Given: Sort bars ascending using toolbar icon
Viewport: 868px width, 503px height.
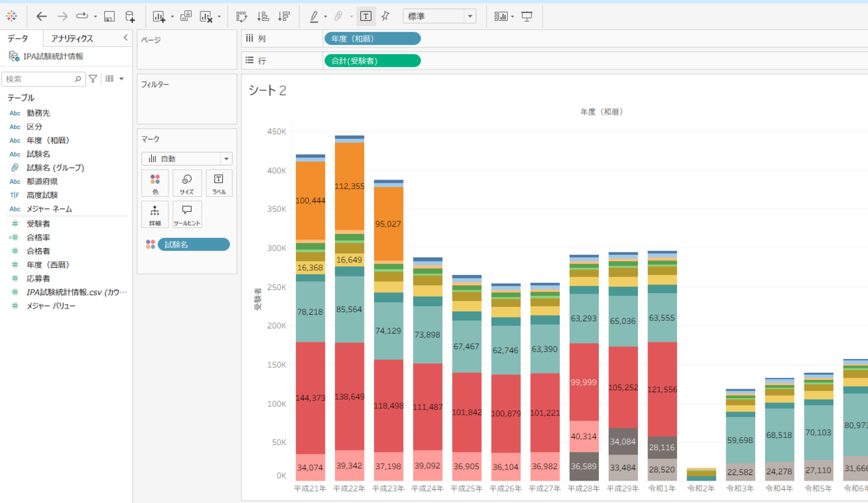Looking at the screenshot, I should (x=263, y=16).
